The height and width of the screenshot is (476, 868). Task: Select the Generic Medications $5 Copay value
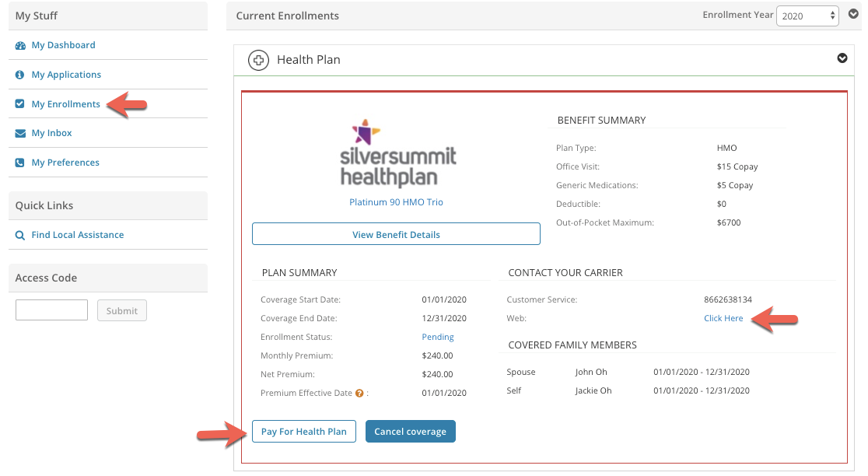tap(735, 186)
